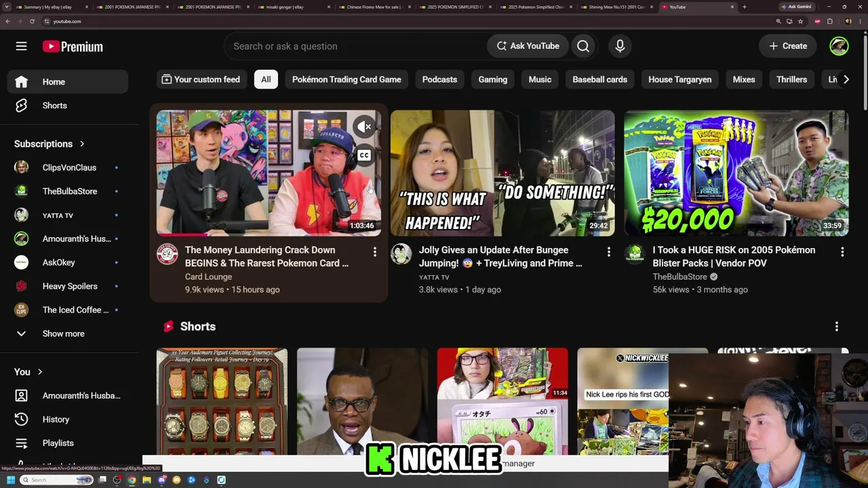Play the Audemars Piguet watch collection Short
The height and width of the screenshot is (488, 868).
point(222,401)
